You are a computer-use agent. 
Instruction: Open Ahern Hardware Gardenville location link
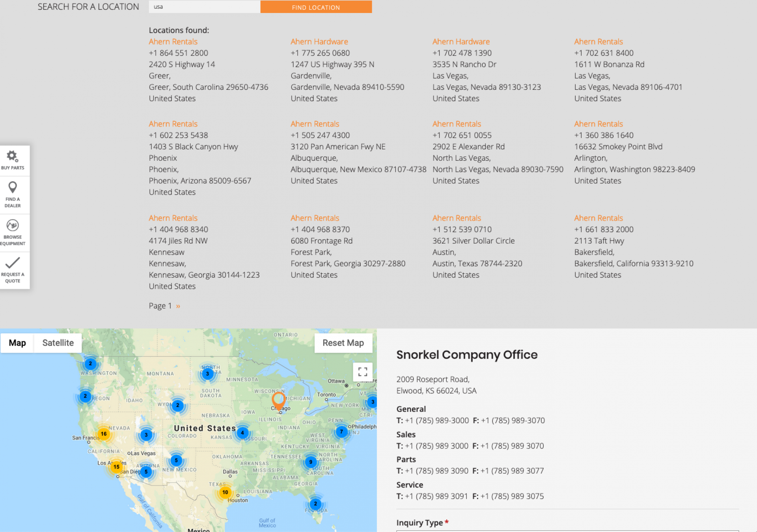pos(319,41)
